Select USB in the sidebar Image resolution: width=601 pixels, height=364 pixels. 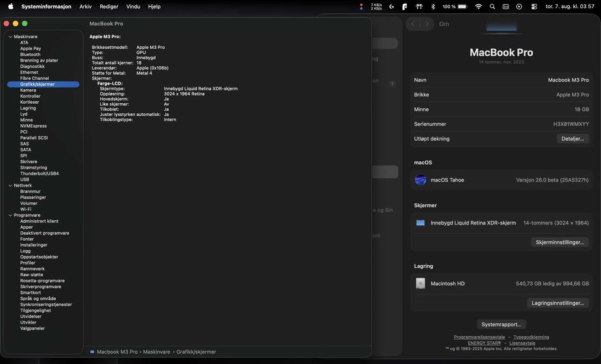(x=24, y=179)
